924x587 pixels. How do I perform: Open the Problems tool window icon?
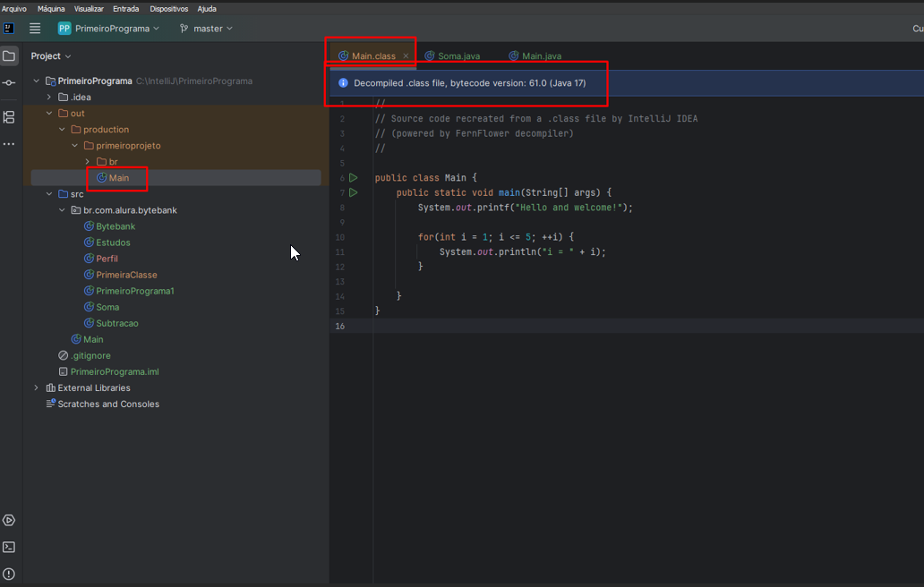pos(9,574)
